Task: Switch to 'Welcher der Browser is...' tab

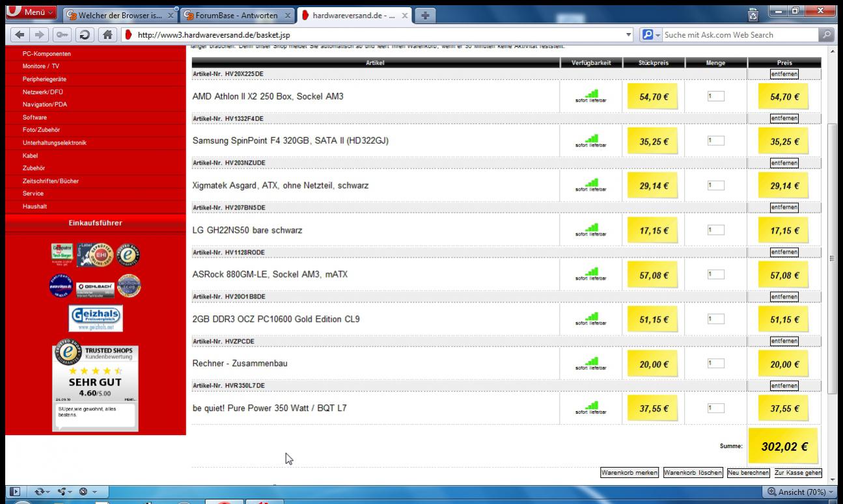Action: tap(120, 15)
